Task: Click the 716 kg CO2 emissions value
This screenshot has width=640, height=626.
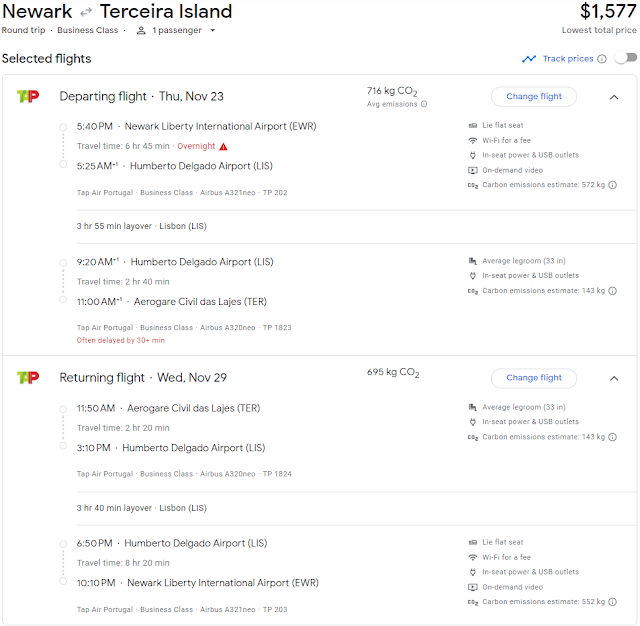Action: pos(392,91)
